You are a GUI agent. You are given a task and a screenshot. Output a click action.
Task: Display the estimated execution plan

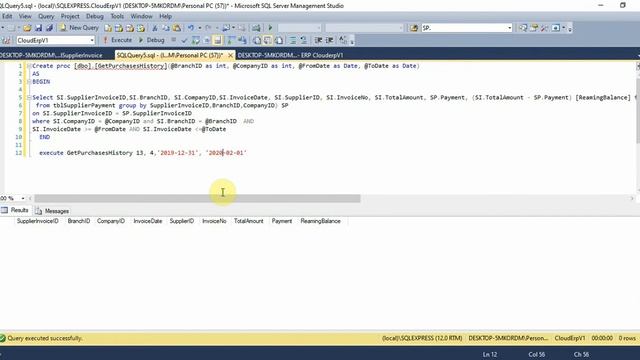coord(196,40)
